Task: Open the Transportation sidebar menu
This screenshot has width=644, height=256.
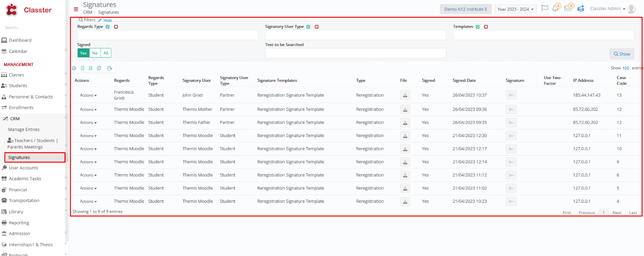Action: pos(24,200)
